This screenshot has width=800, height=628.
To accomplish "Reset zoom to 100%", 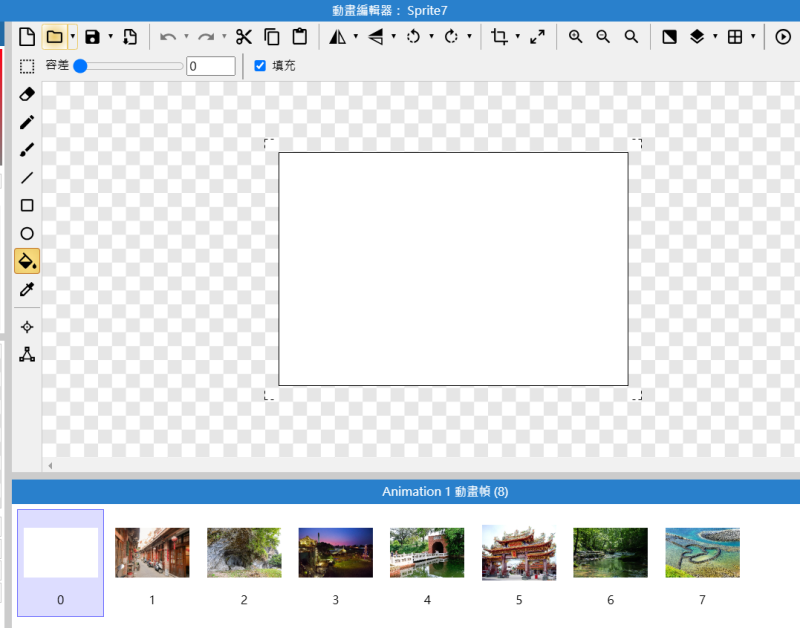I will coord(631,37).
